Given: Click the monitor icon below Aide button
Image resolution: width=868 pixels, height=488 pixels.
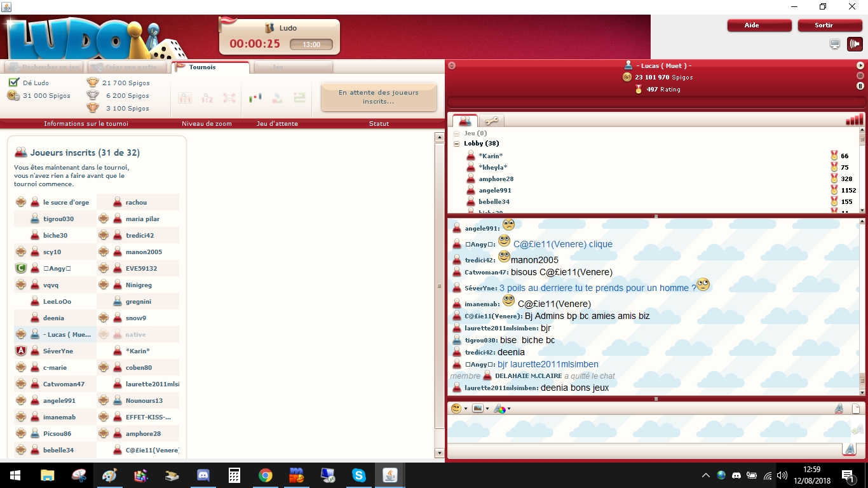Looking at the screenshot, I should click(835, 44).
